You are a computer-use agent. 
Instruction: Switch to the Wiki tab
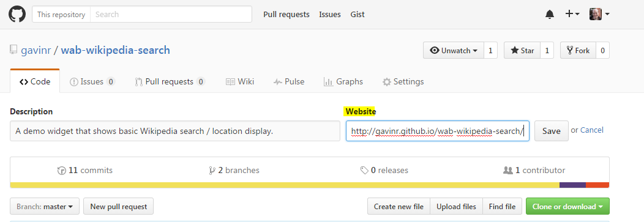pyautogui.click(x=240, y=82)
